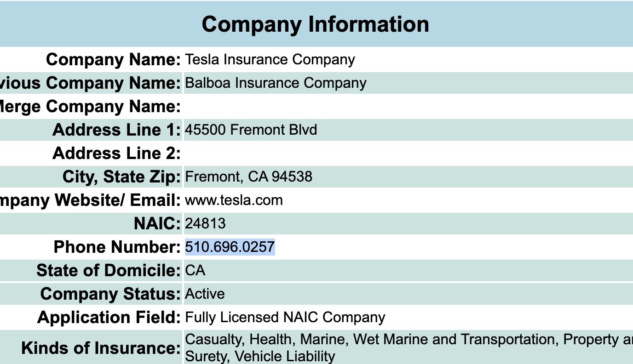The width and height of the screenshot is (633, 364).
Task: Click the Fully Licensed NAIC Company text
Action: (285, 318)
